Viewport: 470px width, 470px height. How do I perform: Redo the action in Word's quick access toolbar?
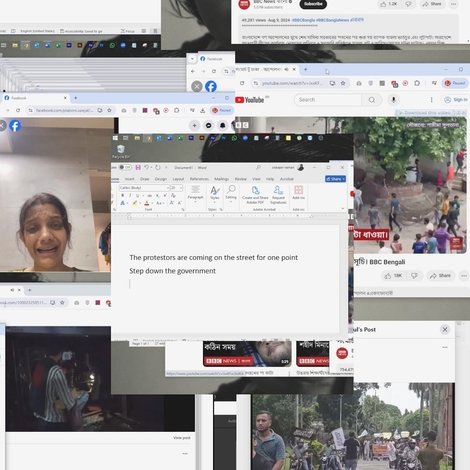click(158, 167)
